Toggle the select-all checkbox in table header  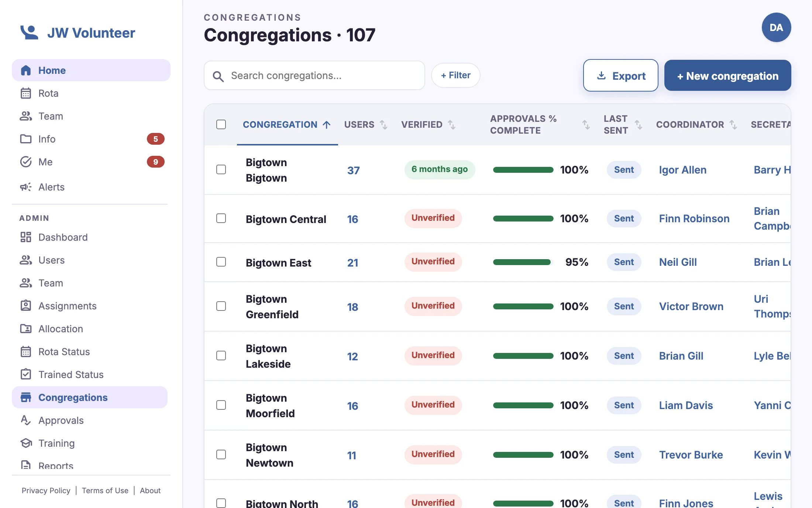(x=221, y=124)
